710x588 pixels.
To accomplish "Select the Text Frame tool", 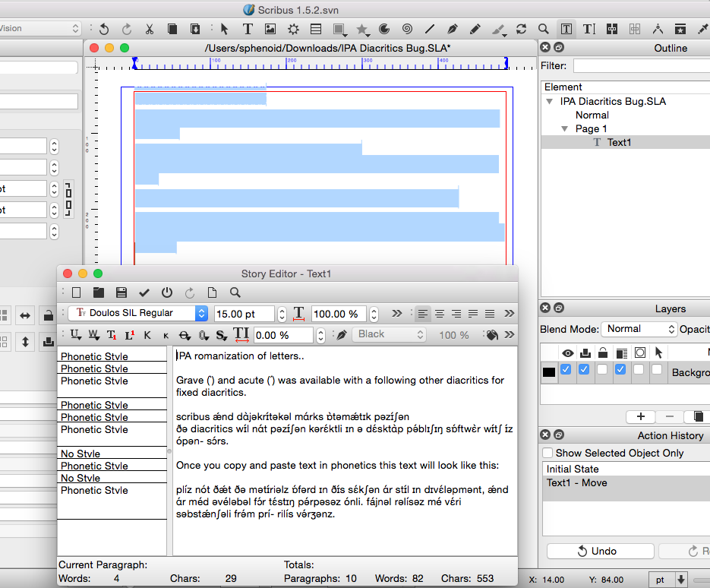I will click(248, 29).
